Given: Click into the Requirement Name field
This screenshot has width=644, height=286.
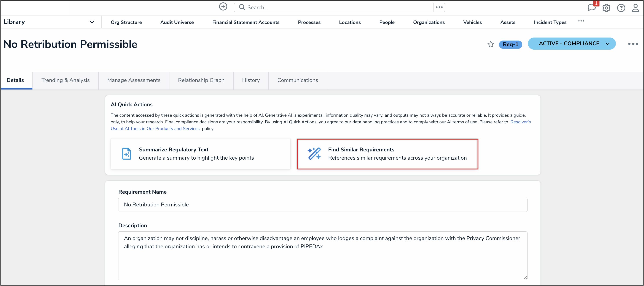Looking at the screenshot, I should tap(322, 205).
